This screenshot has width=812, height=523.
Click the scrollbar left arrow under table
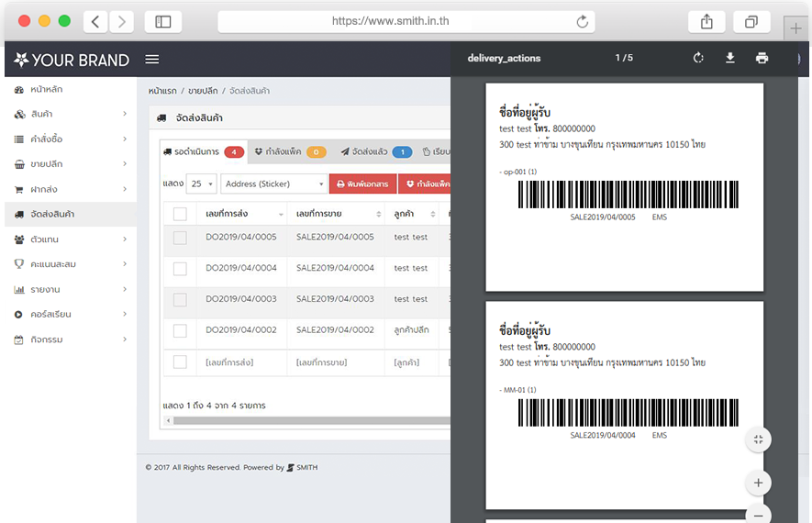tap(168, 420)
